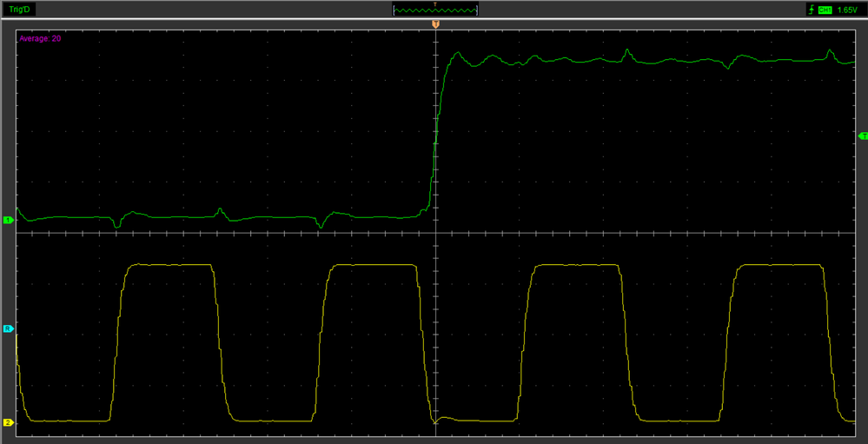Click the Average: 20 acquisition label
Image resolution: width=868 pixels, height=444 pixels.
point(40,39)
